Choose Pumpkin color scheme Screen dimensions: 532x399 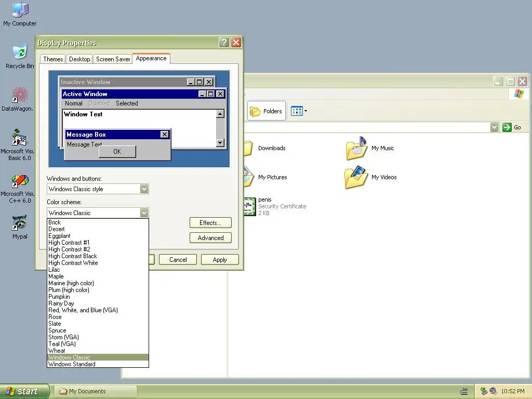pos(98,297)
